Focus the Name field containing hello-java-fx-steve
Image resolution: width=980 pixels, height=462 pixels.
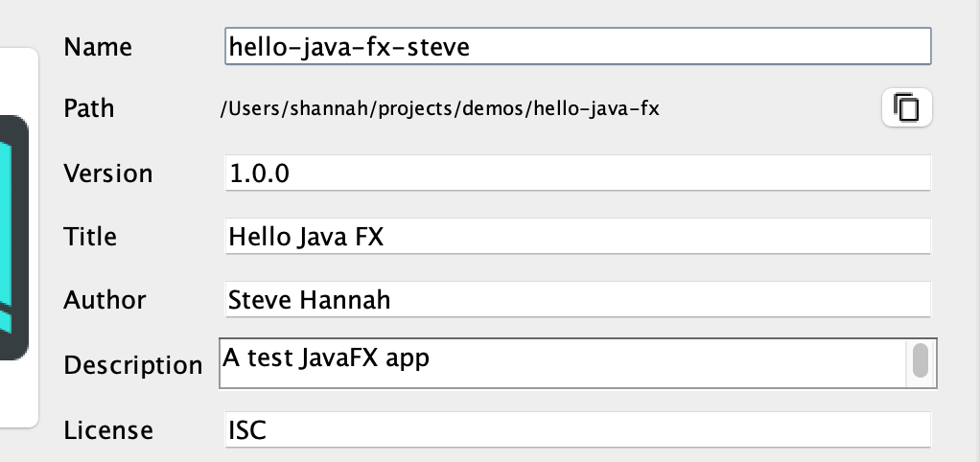[x=577, y=46]
